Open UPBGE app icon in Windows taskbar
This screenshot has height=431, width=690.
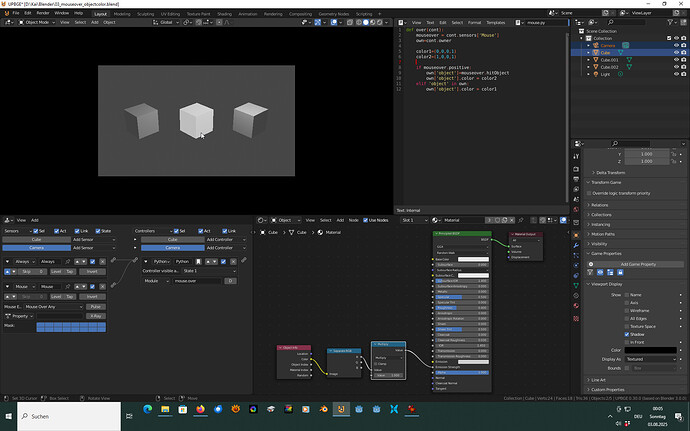click(x=341, y=409)
